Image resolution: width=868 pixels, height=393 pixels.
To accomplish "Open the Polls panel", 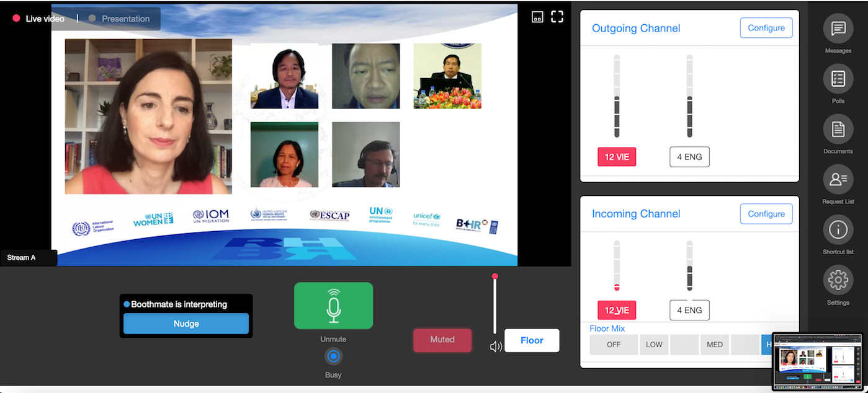I will click(x=838, y=79).
